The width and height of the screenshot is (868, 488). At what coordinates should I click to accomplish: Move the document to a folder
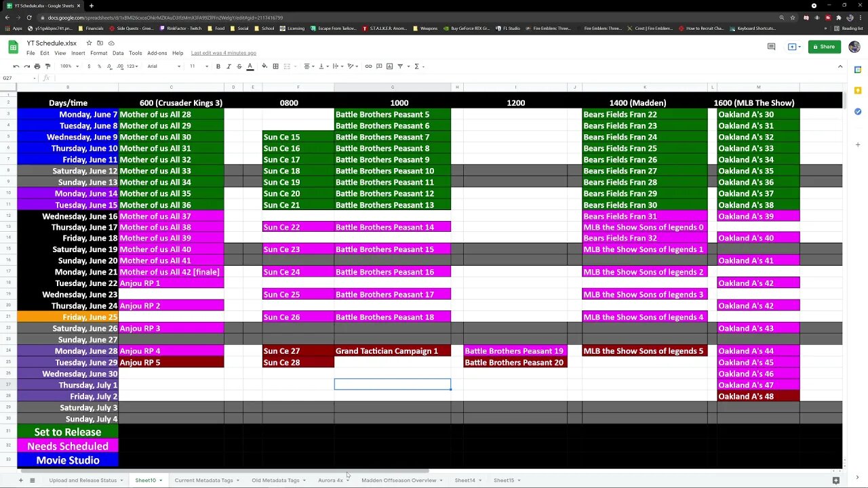pyautogui.click(x=100, y=43)
